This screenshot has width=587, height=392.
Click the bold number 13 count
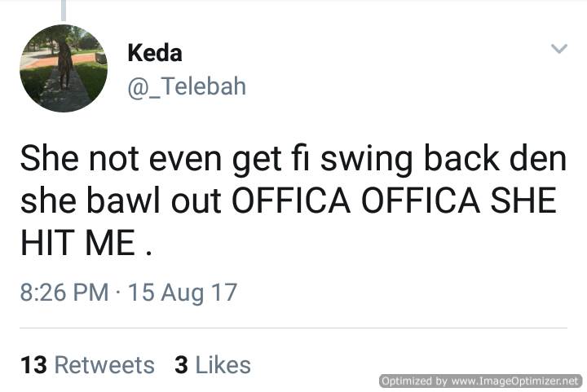click(x=33, y=365)
